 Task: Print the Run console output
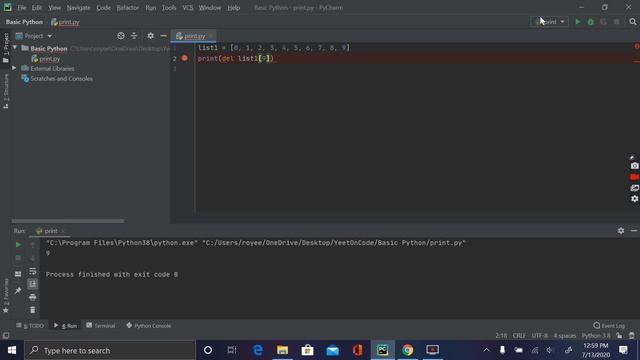[33, 297]
